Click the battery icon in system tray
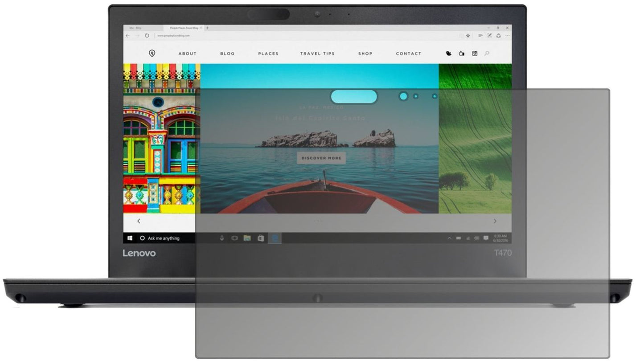This screenshot has height=361, width=644. (x=459, y=238)
